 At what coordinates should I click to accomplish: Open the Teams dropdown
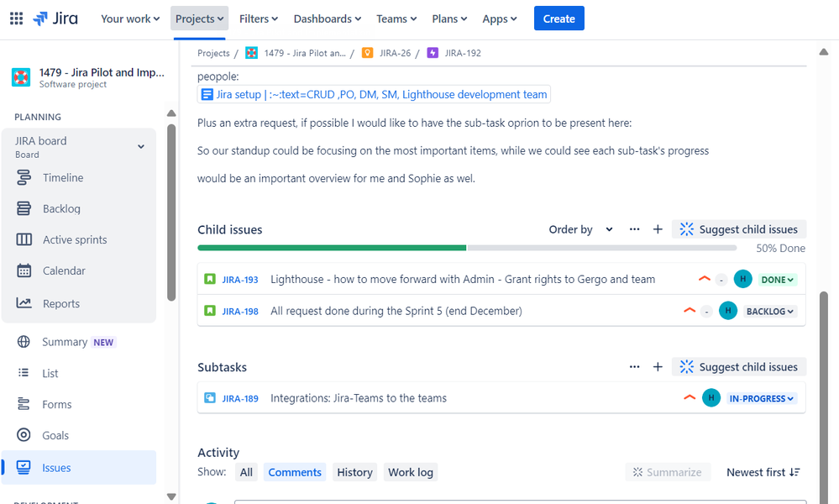tap(396, 18)
